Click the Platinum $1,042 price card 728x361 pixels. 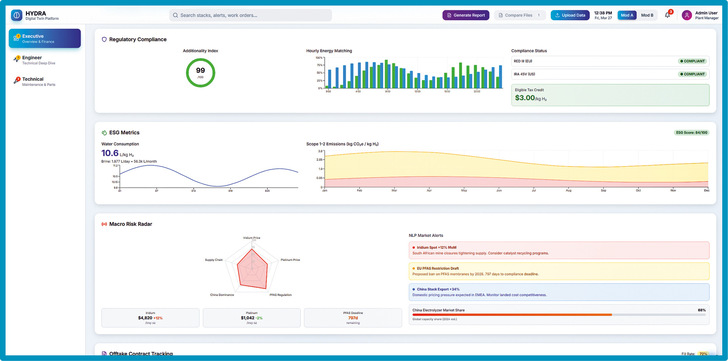[x=252, y=318]
